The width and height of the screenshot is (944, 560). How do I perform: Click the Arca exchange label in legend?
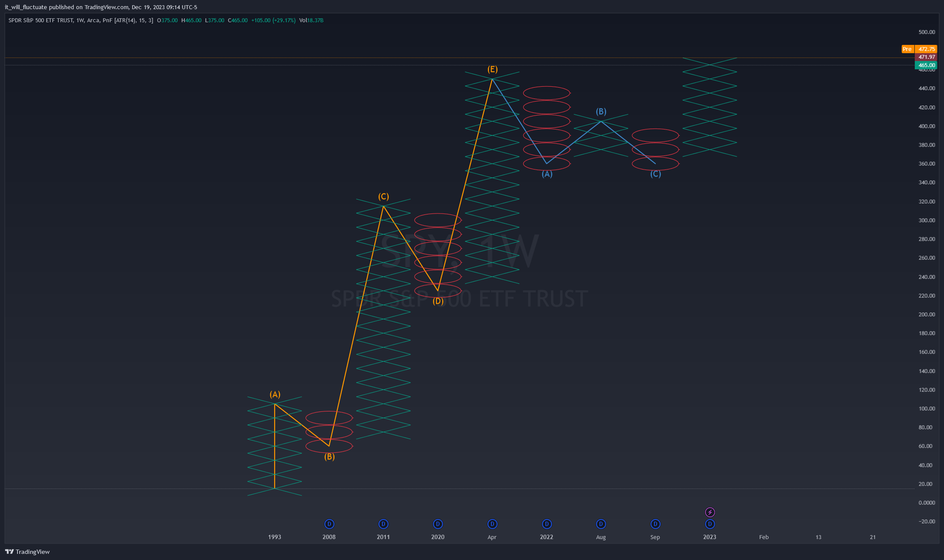93,20
